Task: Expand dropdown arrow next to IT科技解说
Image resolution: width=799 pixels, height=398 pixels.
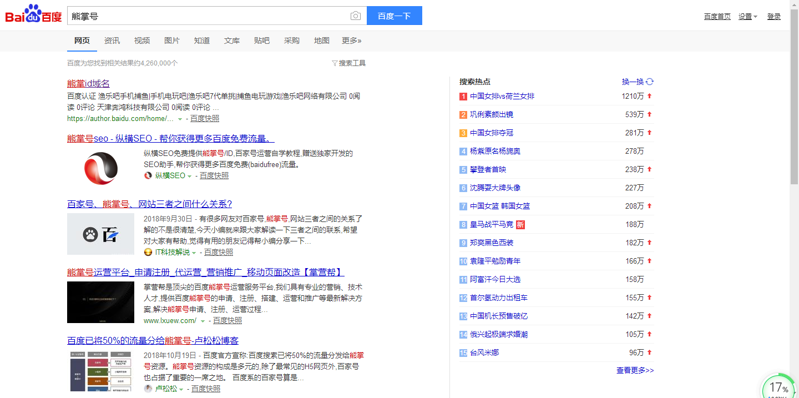Action: [194, 252]
